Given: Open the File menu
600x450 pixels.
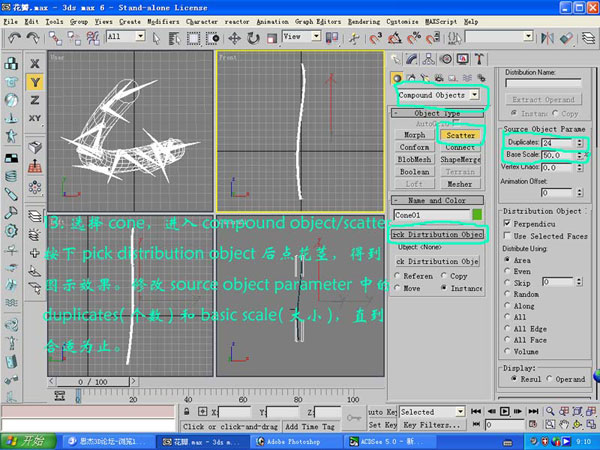Looking at the screenshot, I should 10,22.
